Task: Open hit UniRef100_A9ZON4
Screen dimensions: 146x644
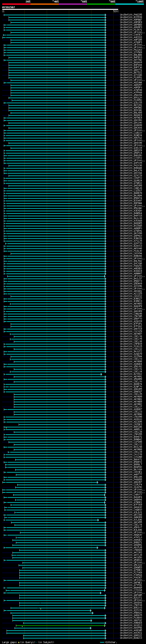Action: (131, 82)
